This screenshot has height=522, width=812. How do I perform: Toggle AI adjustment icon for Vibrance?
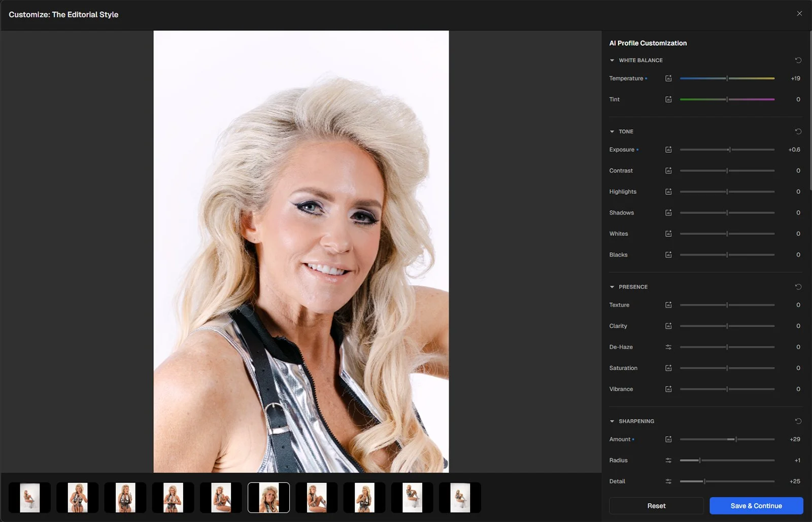(668, 390)
